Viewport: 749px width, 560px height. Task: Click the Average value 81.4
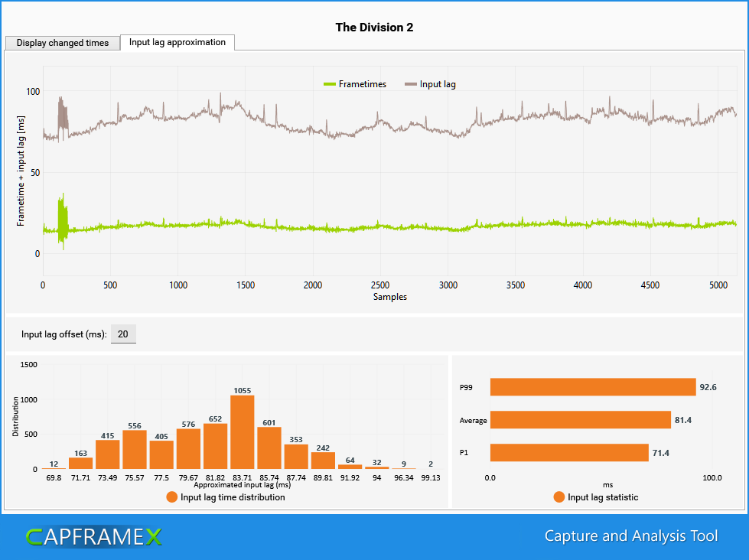(x=683, y=420)
